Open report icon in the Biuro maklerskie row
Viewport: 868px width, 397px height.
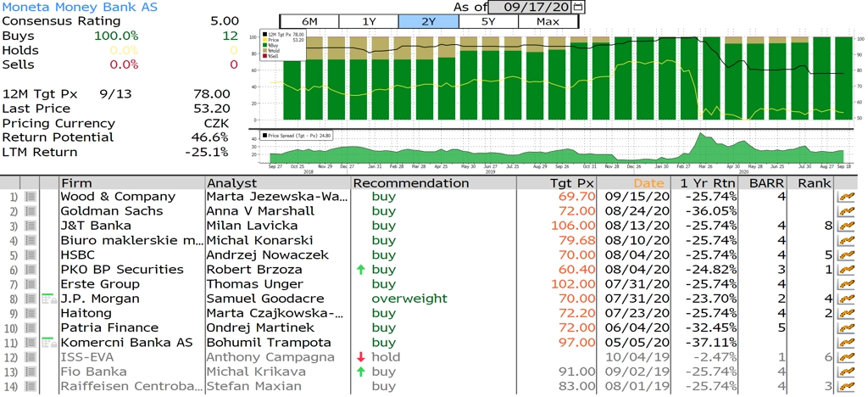point(31,240)
